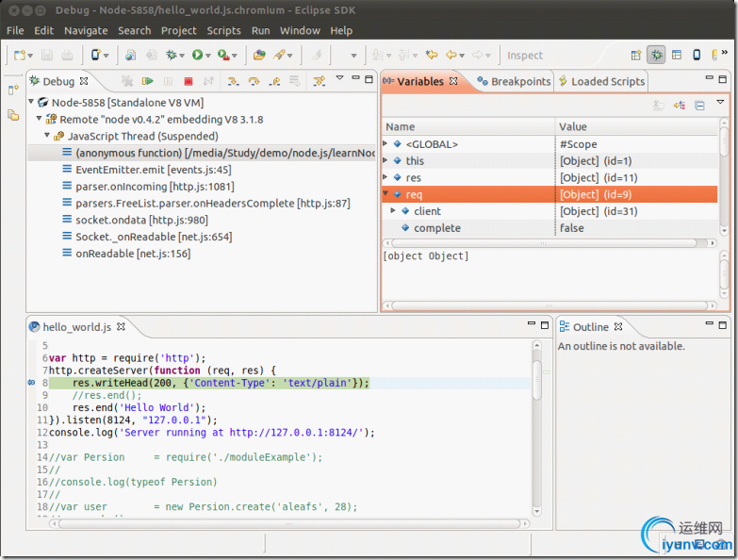Collapse the Node-5858 Standalone V8 VM node
The width and height of the screenshot is (738, 560).
(31, 102)
